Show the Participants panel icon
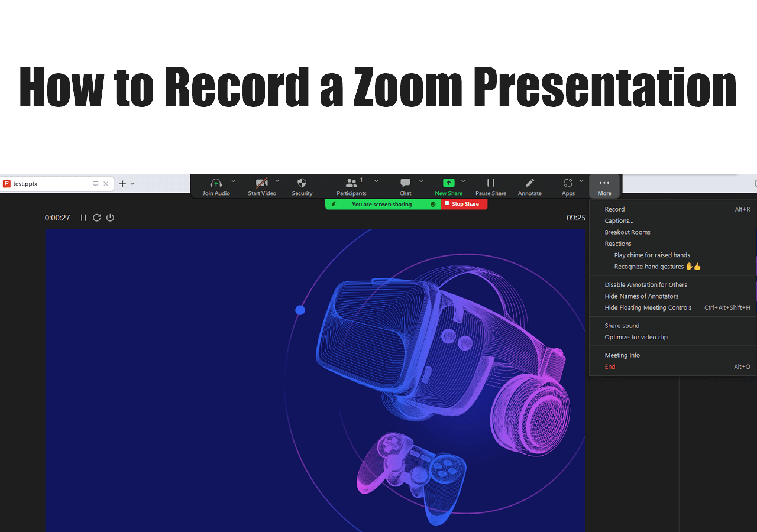 tap(351, 182)
